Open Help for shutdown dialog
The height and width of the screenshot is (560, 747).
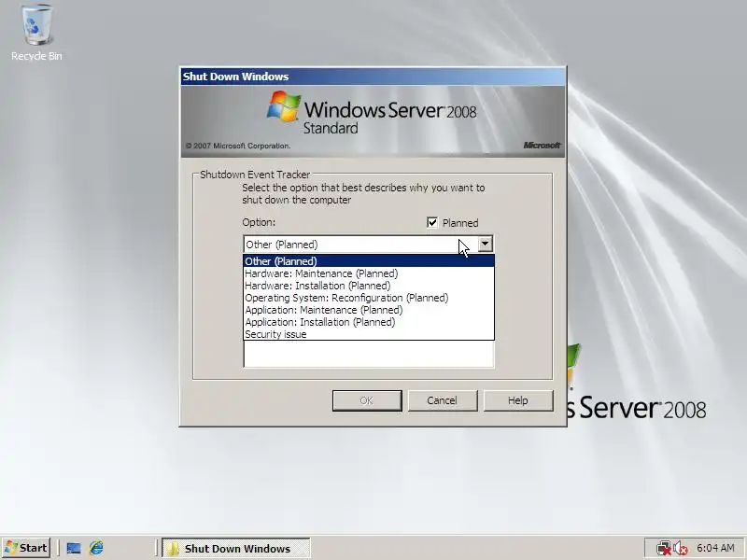(x=518, y=400)
